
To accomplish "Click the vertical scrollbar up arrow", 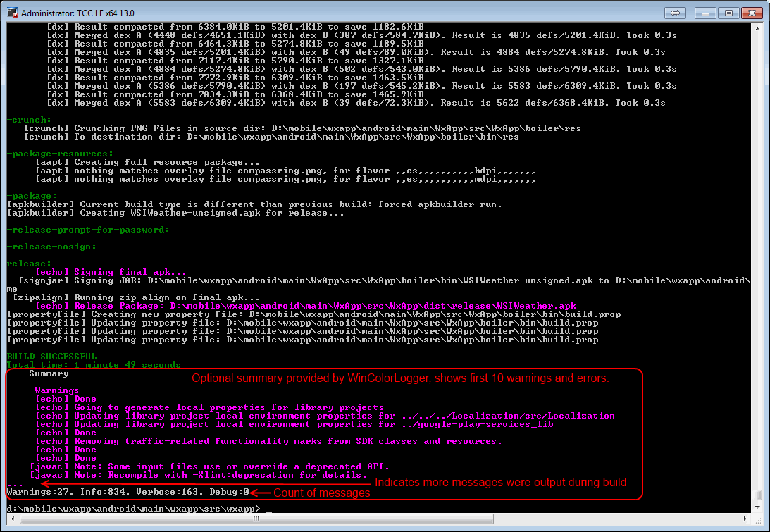I will coord(757,28).
